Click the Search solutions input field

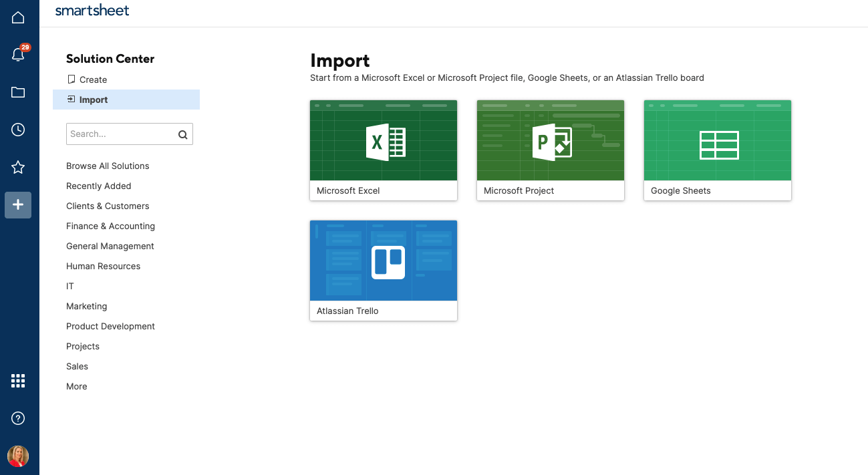pyautogui.click(x=130, y=134)
